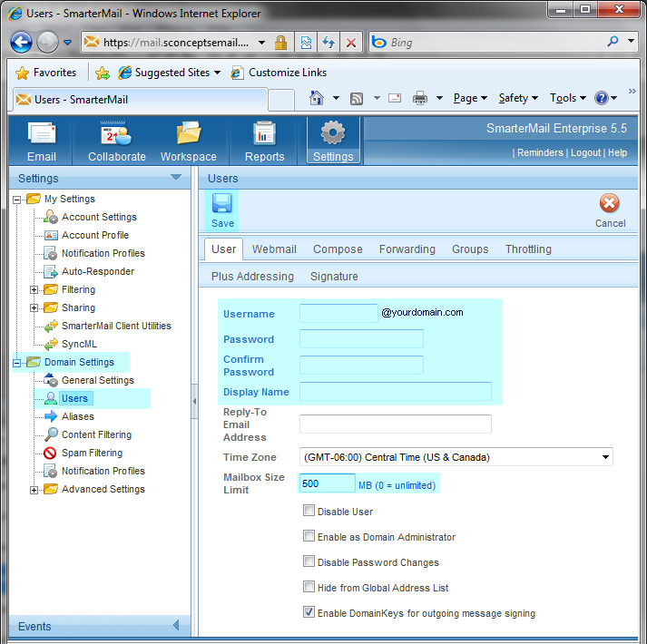Select Aliases in Domain Settings tree
The image size is (647, 644).
(x=77, y=416)
